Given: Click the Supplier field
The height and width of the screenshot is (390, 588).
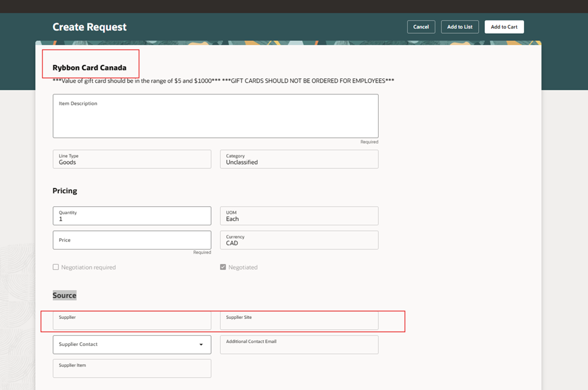Looking at the screenshot, I should 132,320.
